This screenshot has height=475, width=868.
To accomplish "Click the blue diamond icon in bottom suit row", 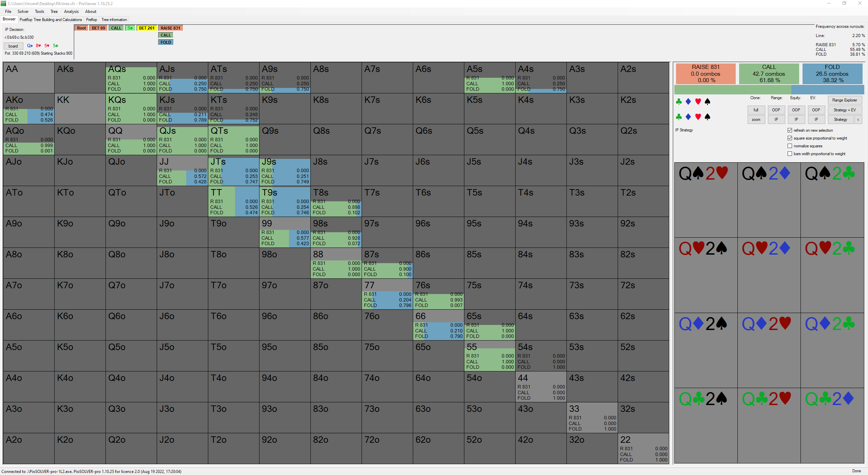I will pyautogui.click(x=688, y=117).
